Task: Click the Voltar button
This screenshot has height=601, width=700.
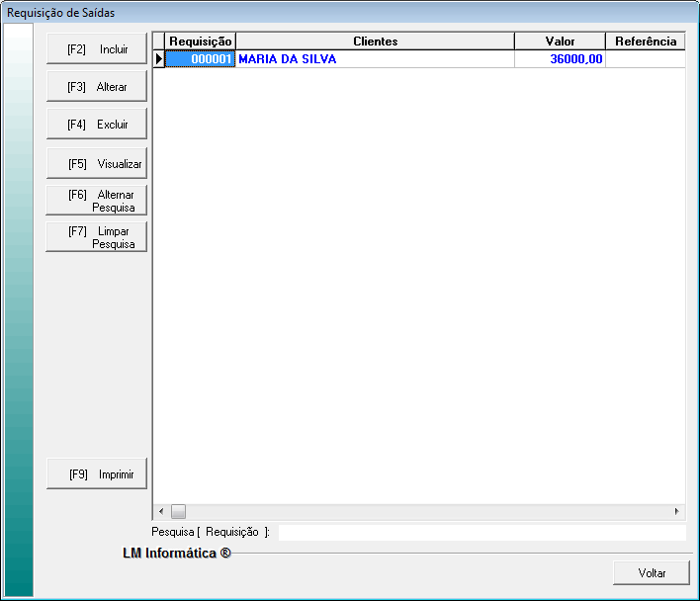Action: 651,572
